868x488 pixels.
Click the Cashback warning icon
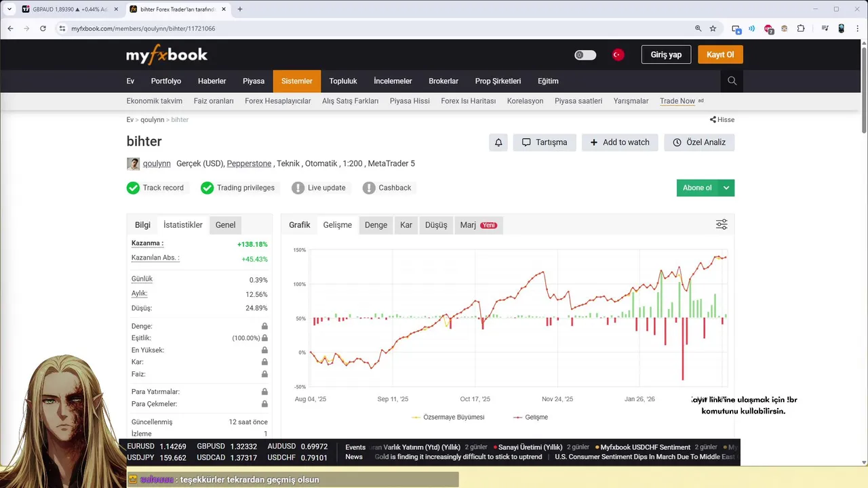coord(369,188)
